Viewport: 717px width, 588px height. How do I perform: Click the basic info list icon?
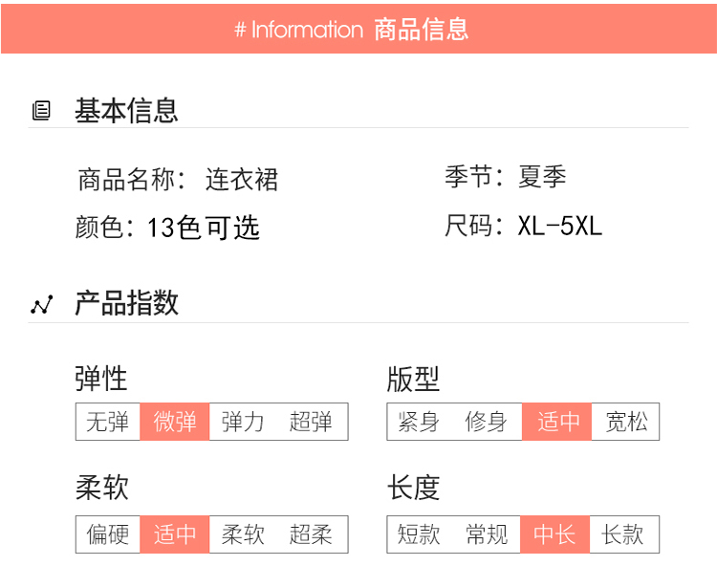41,111
